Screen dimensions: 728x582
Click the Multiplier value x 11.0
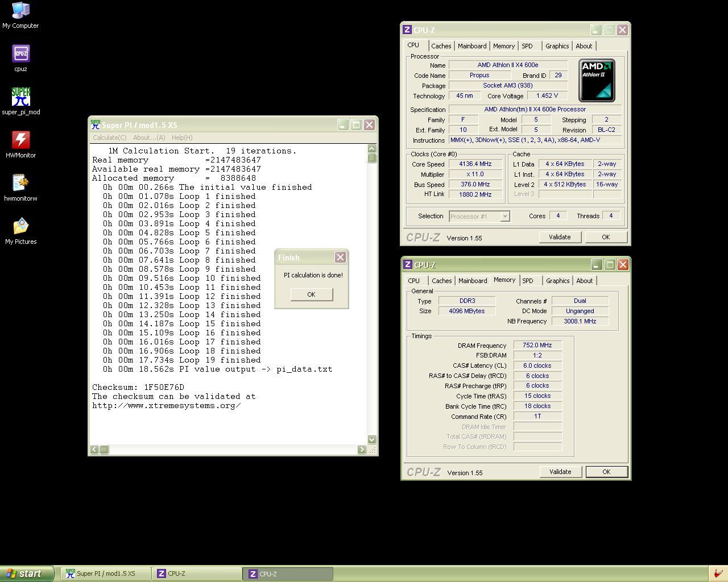click(x=475, y=174)
